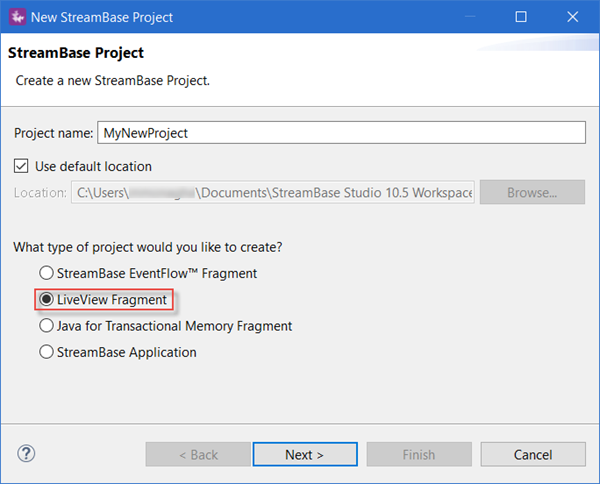600x484 pixels.
Task: Click the StreamBase Project heading text
Action: click(76, 52)
